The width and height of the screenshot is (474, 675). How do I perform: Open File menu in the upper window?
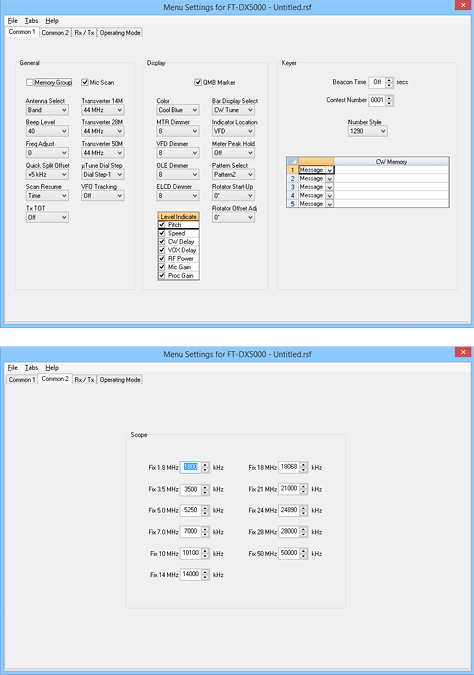[12, 21]
